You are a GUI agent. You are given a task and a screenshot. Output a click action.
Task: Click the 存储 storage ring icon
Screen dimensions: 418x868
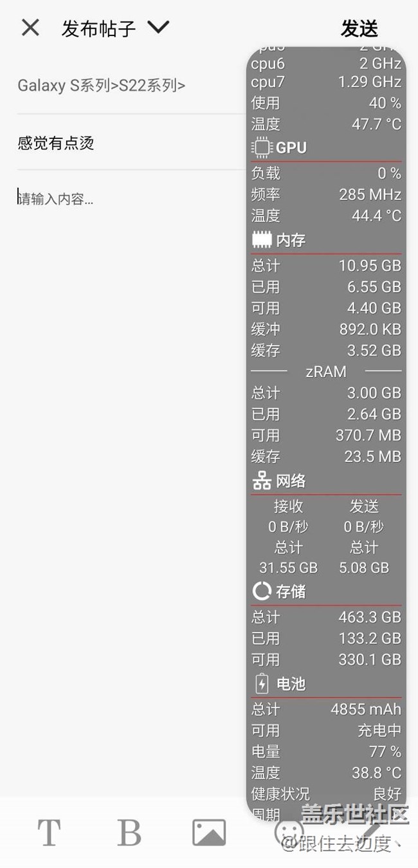pos(262,591)
